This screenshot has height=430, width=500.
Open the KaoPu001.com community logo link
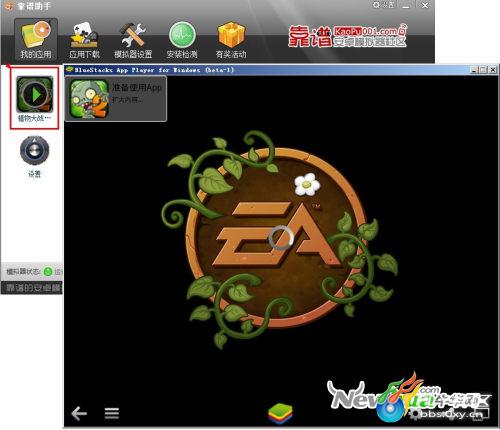coord(348,36)
